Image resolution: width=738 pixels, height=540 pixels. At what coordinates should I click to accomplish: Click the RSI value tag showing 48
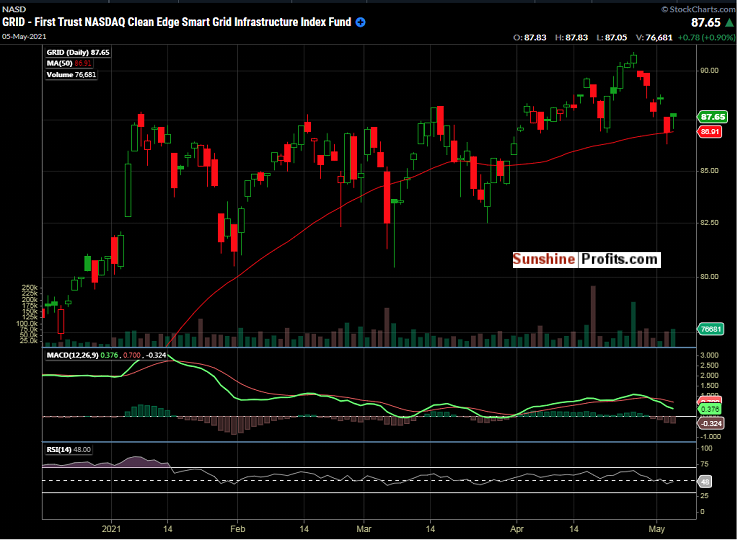click(706, 482)
